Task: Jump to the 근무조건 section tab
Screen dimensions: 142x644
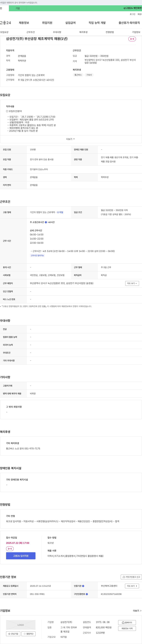Action: point(30,32)
